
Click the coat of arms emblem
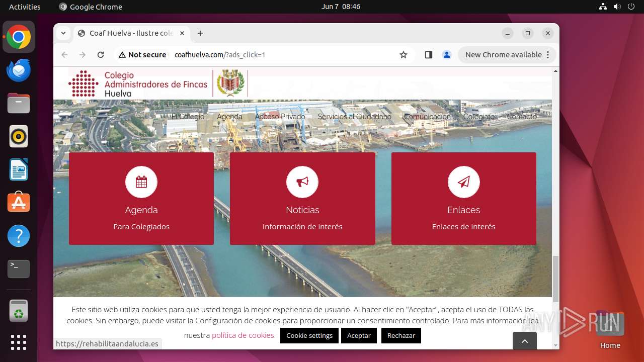click(x=230, y=83)
